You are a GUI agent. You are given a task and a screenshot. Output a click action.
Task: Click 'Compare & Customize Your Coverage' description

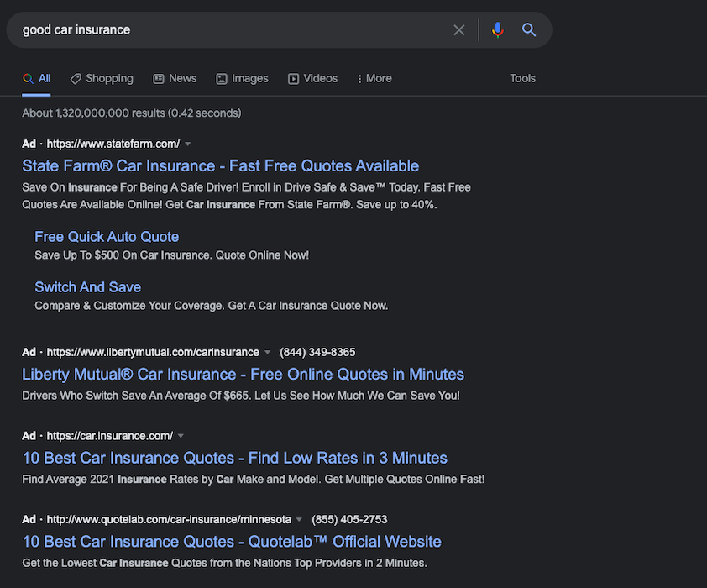click(212, 306)
